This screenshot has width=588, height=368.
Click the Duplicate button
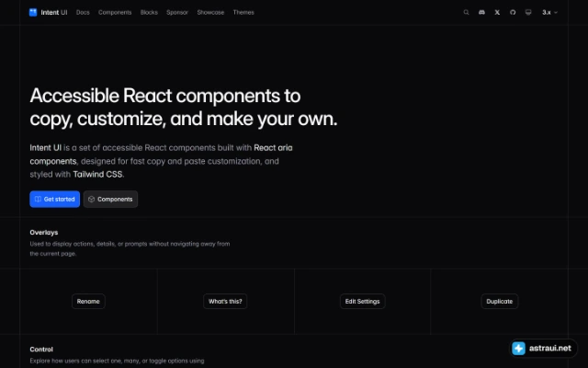point(500,301)
